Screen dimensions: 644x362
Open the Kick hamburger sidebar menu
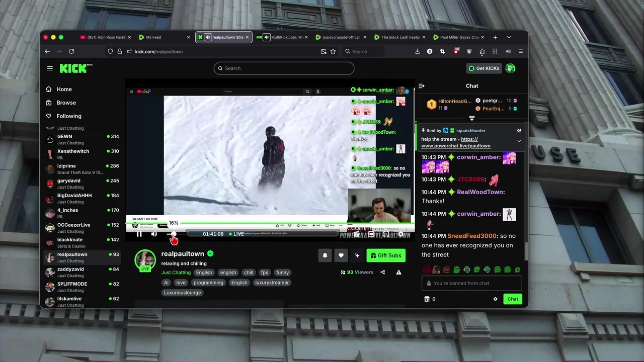pos(50,68)
